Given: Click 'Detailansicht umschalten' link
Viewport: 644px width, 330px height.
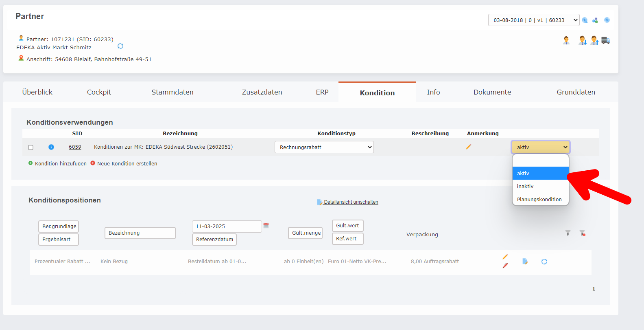Looking at the screenshot, I should 351,202.
